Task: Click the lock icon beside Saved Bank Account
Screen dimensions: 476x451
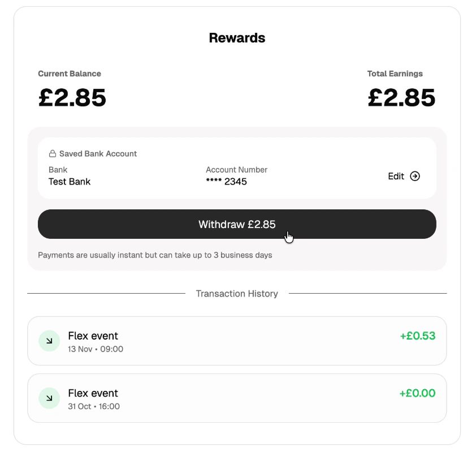Action: (52, 153)
